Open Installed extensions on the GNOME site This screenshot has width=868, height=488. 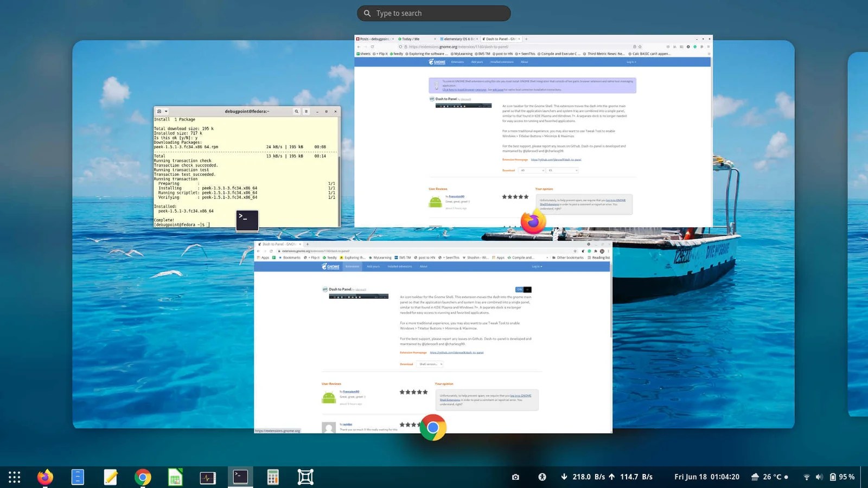[400, 266]
